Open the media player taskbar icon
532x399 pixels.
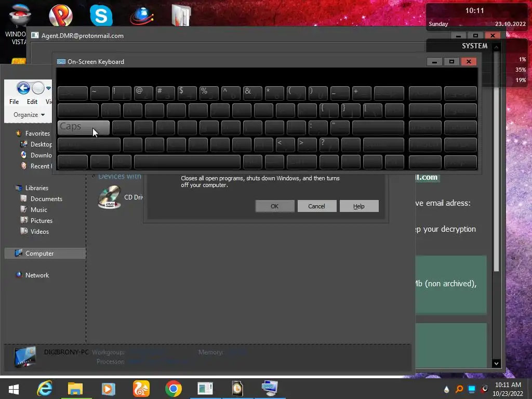tap(108, 389)
